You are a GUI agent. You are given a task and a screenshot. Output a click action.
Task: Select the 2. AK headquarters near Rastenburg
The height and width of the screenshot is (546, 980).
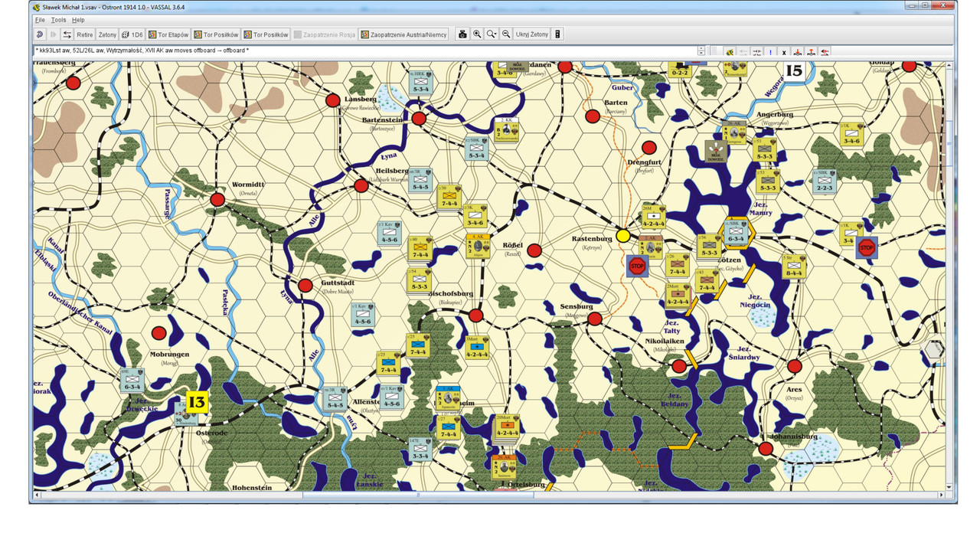pyautogui.click(x=651, y=247)
